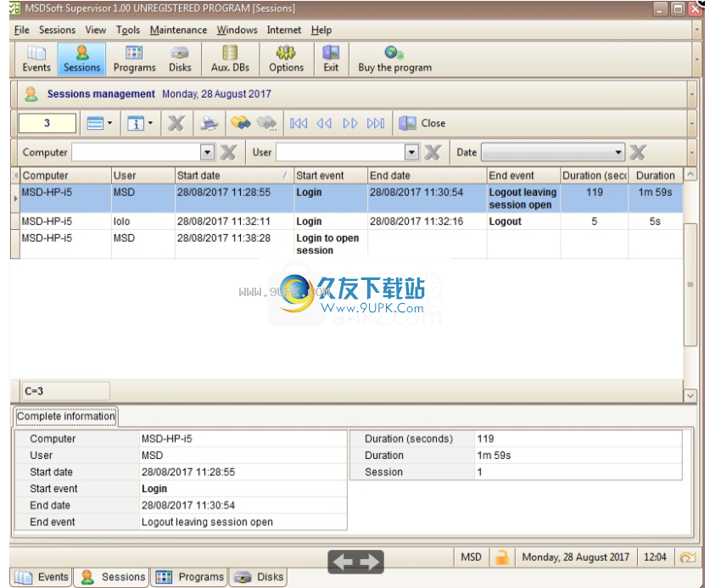The image size is (710, 588).
Task: Select the Sessions toolbar button
Action: (81, 59)
